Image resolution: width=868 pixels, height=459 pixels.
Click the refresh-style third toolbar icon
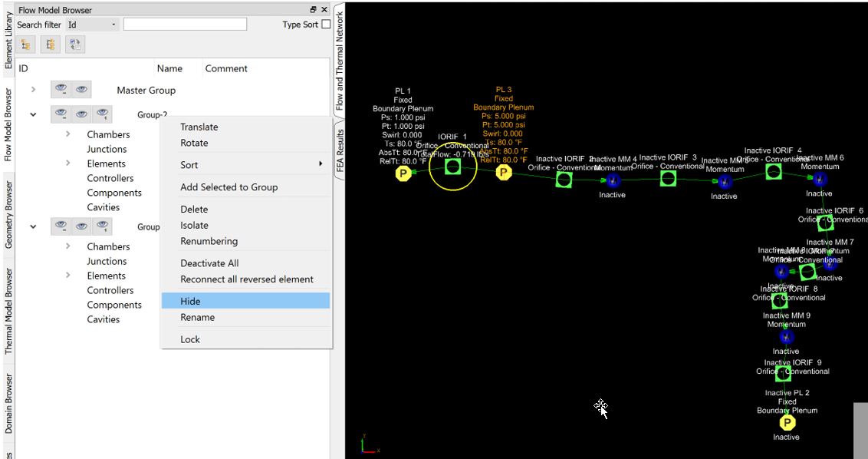(75, 45)
